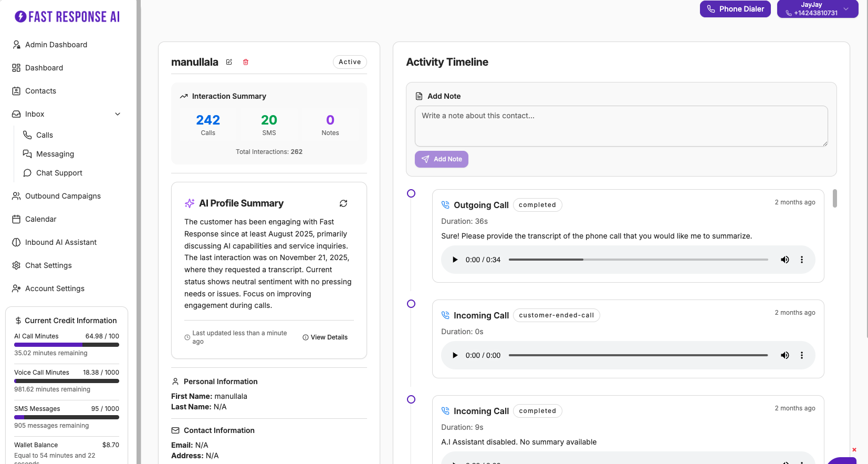Image resolution: width=868 pixels, height=464 pixels.
Task: Click the Add Note button
Action: pos(441,159)
